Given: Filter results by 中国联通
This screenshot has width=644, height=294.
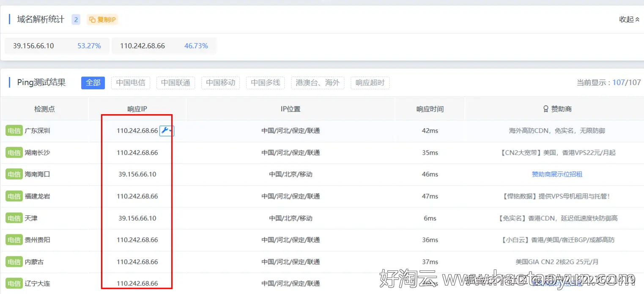Looking at the screenshot, I should tap(175, 82).
